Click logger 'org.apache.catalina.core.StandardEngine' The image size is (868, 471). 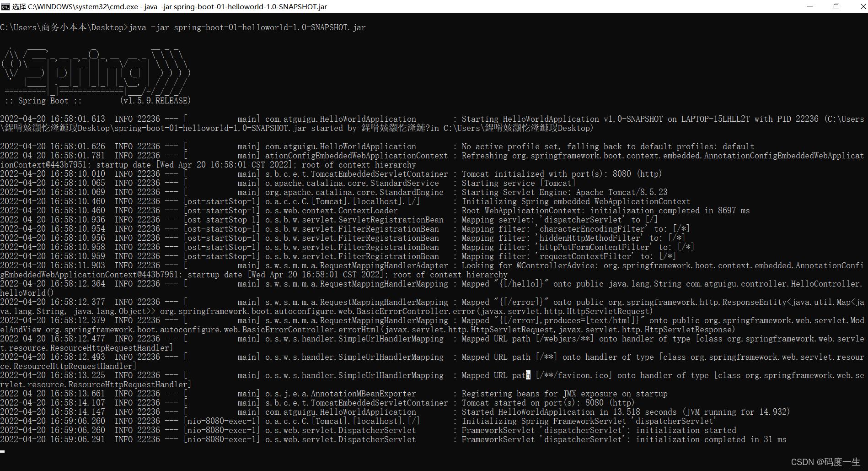(354, 192)
